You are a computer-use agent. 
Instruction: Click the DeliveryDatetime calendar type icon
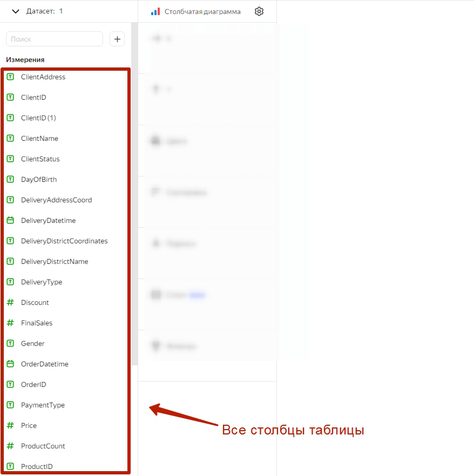point(10,220)
